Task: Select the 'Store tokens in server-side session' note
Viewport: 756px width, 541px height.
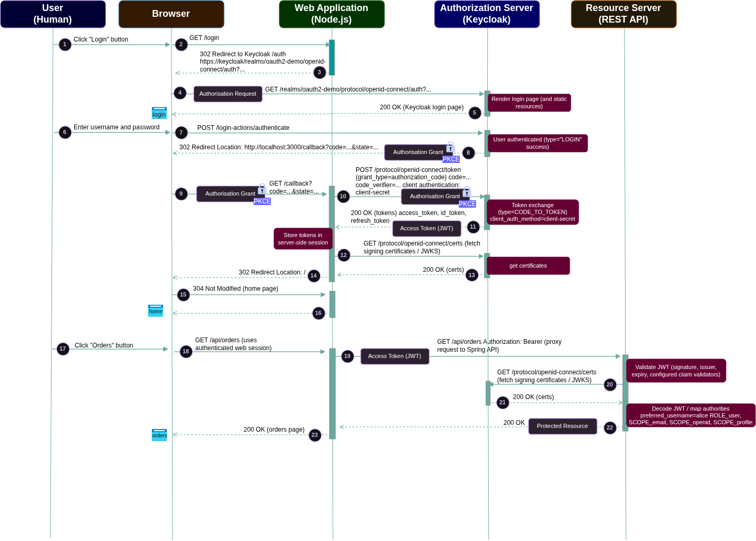Action: click(x=303, y=239)
